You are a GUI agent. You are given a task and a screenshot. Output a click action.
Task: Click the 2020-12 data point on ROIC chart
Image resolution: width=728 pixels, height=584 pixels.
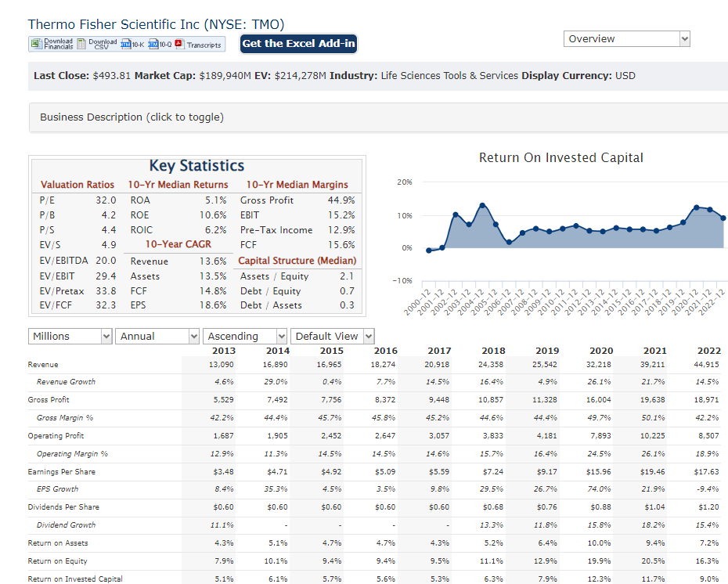pyautogui.click(x=697, y=207)
